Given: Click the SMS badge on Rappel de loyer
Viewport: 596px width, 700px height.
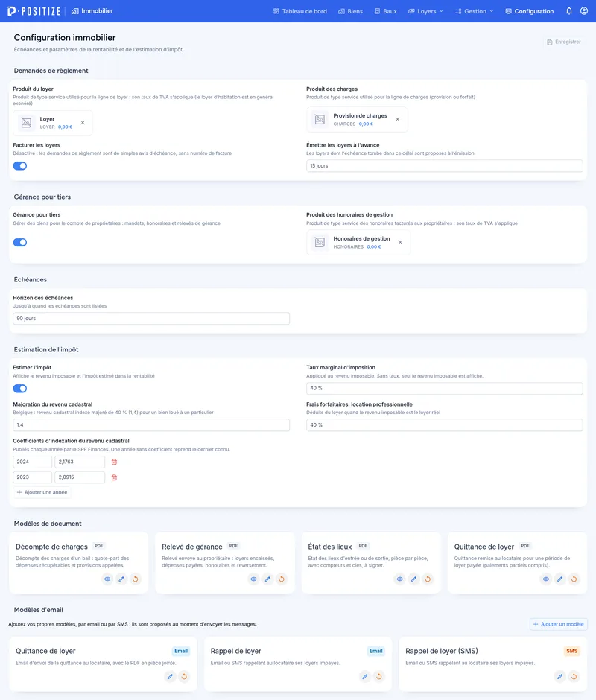Looking at the screenshot, I should pyautogui.click(x=572, y=652).
